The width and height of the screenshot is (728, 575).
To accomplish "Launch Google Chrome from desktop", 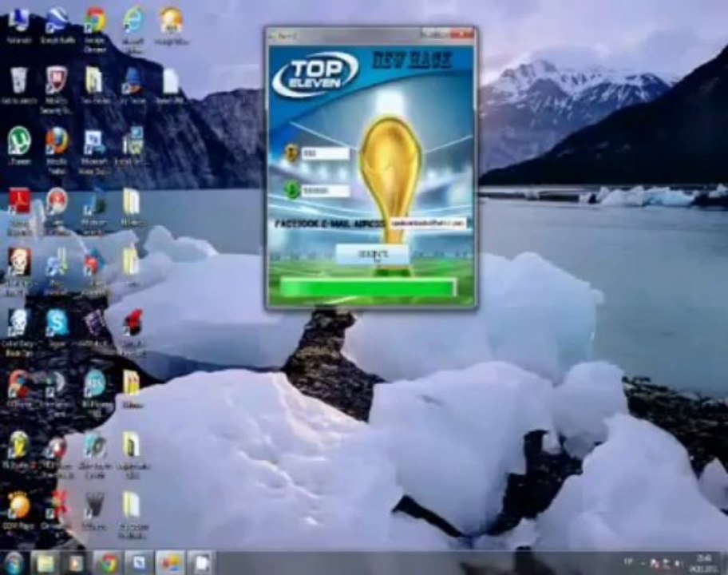I will coord(95,29).
